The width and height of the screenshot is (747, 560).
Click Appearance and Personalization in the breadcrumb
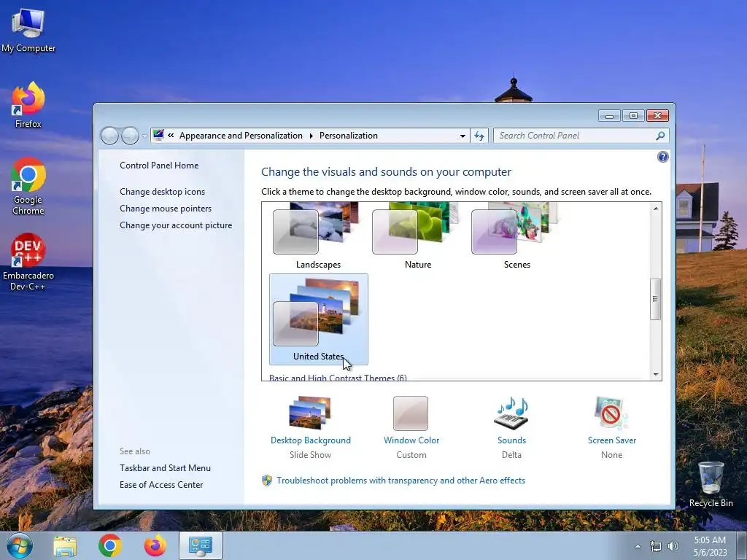click(241, 136)
